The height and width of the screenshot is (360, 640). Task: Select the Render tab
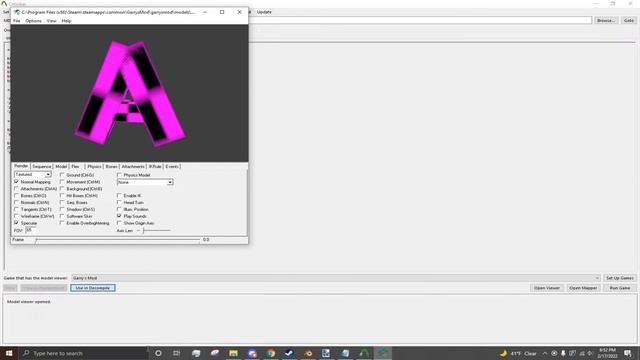21,166
